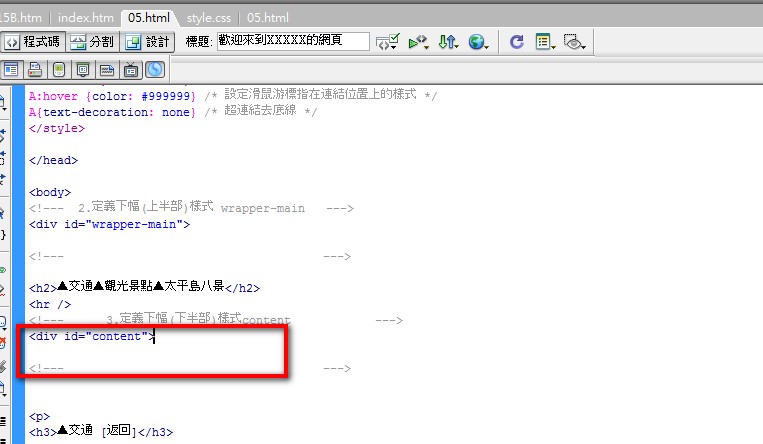Switch to the index.htm document tab
The image size is (763, 444).
[x=85, y=17]
